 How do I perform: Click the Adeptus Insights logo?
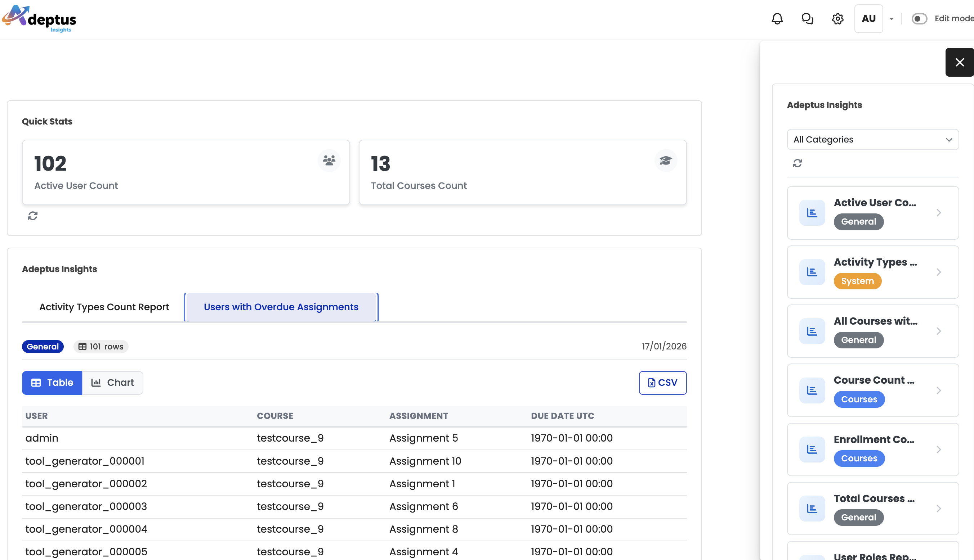tap(39, 18)
